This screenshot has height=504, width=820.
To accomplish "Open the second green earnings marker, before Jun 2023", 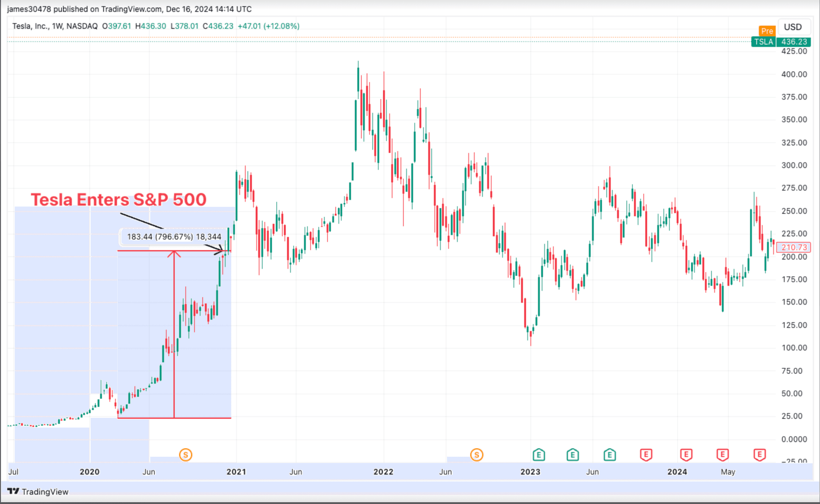I will (x=572, y=454).
